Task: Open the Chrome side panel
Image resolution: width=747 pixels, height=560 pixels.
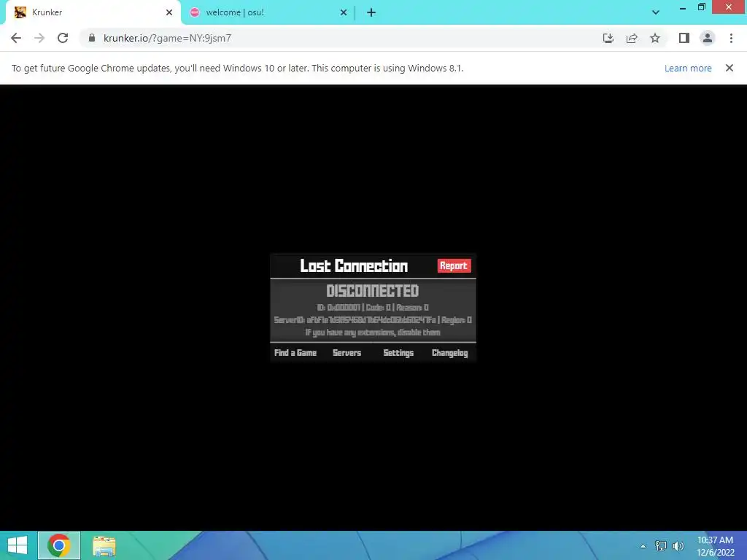Action: point(684,38)
